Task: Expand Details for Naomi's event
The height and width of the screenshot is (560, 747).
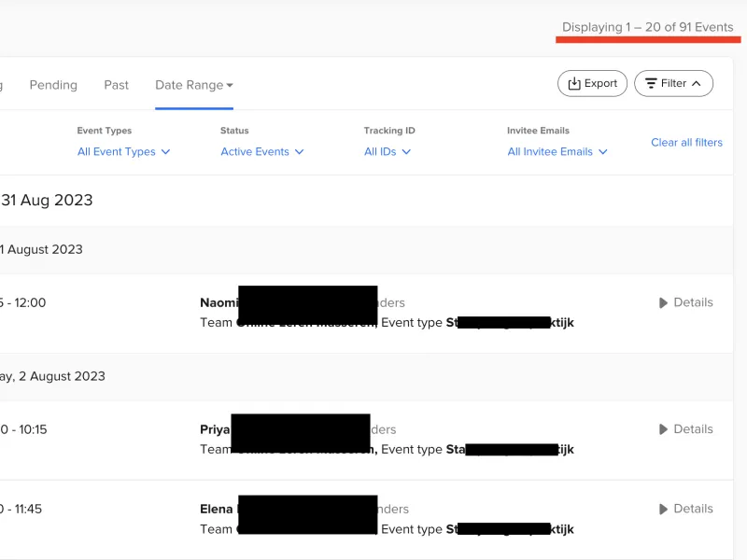Action: pyautogui.click(x=685, y=302)
